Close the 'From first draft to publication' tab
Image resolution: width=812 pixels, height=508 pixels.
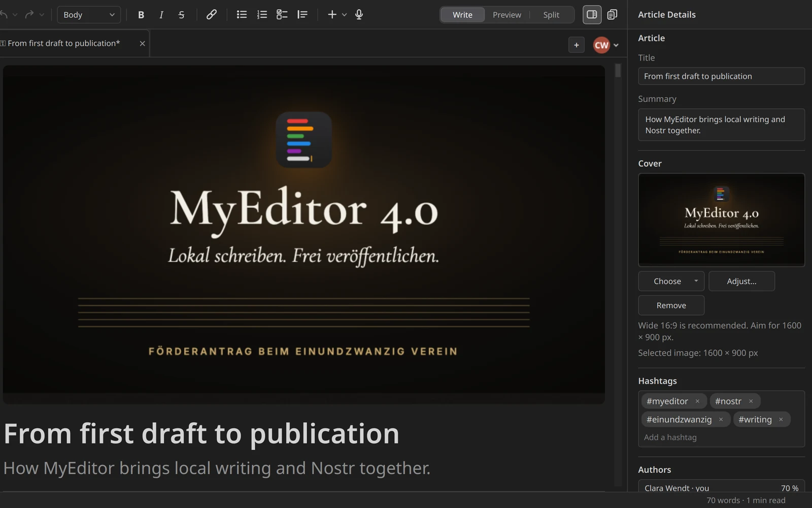[142, 44]
